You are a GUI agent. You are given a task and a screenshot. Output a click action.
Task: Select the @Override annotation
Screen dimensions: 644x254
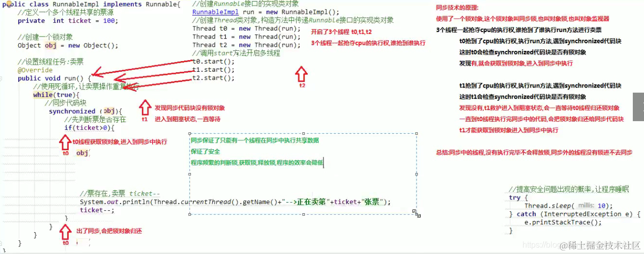coord(35,70)
